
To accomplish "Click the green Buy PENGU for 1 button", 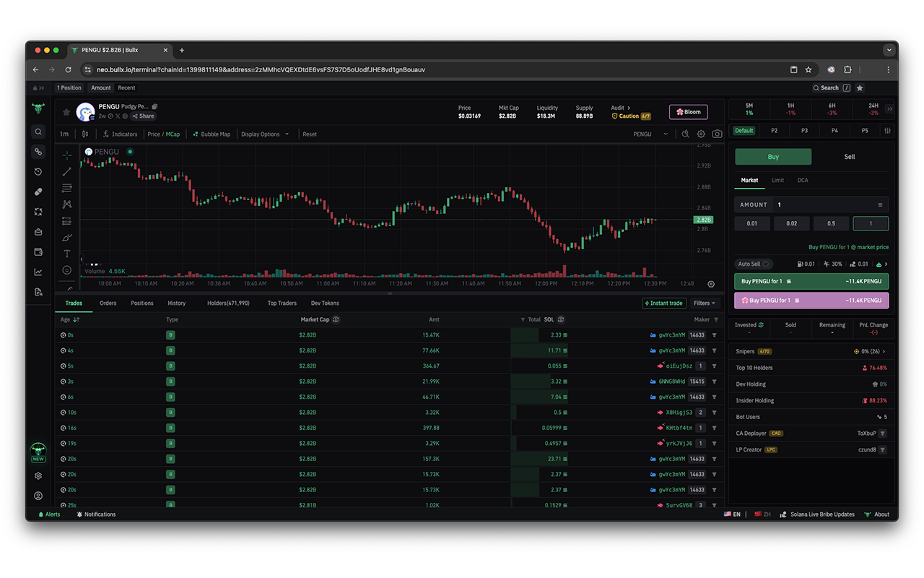I will pyautogui.click(x=812, y=282).
